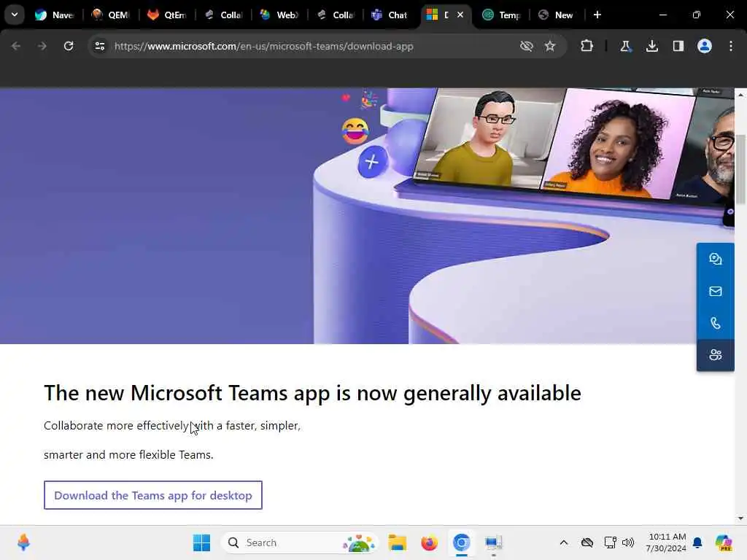Open the Extensions puzzle icon
Image resolution: width=747 pixels, height=560 pixels.
(587, 46)
